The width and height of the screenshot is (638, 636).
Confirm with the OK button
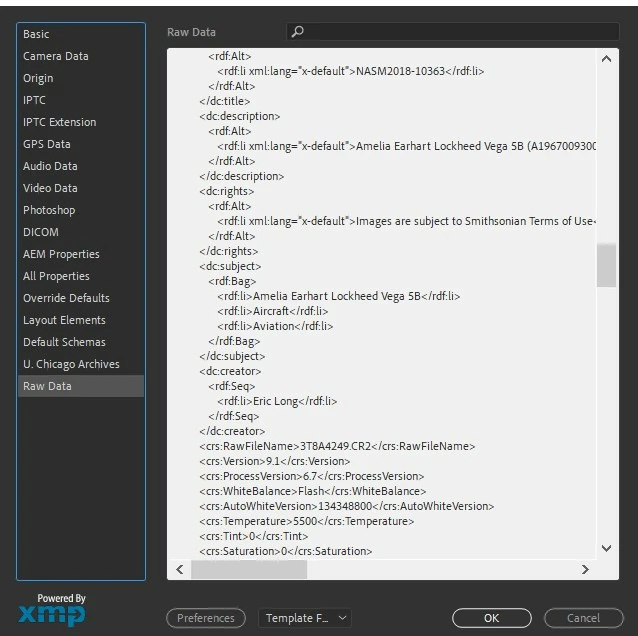tap(492, 618)
